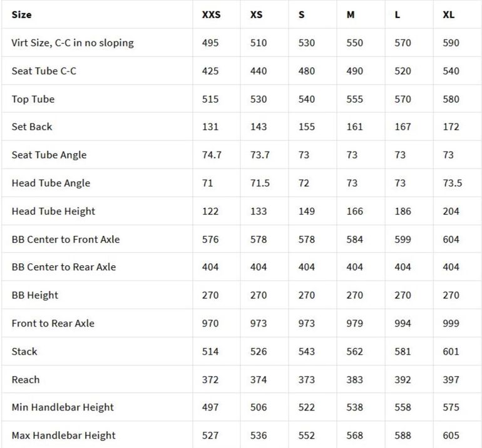This screenshot has width=482, height=448.
Task: Select the Size header cell
Action: click(22, 14)
